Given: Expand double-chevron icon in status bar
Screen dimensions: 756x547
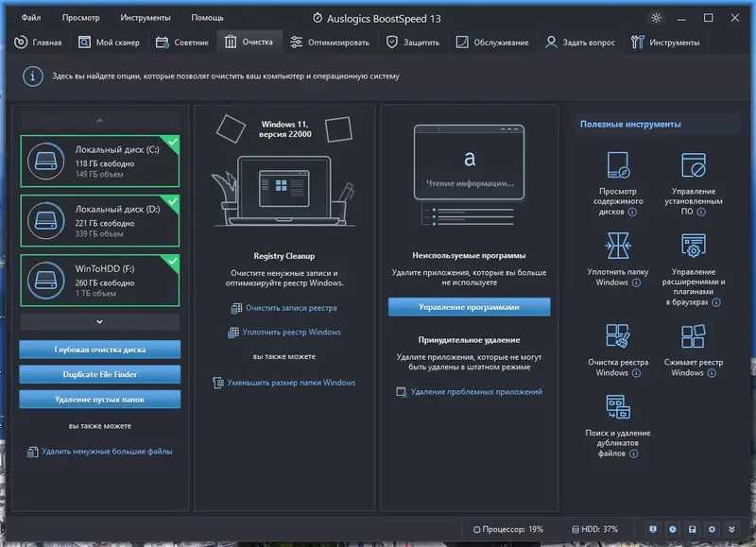Looking at the screenshot, I should point(731,529).
